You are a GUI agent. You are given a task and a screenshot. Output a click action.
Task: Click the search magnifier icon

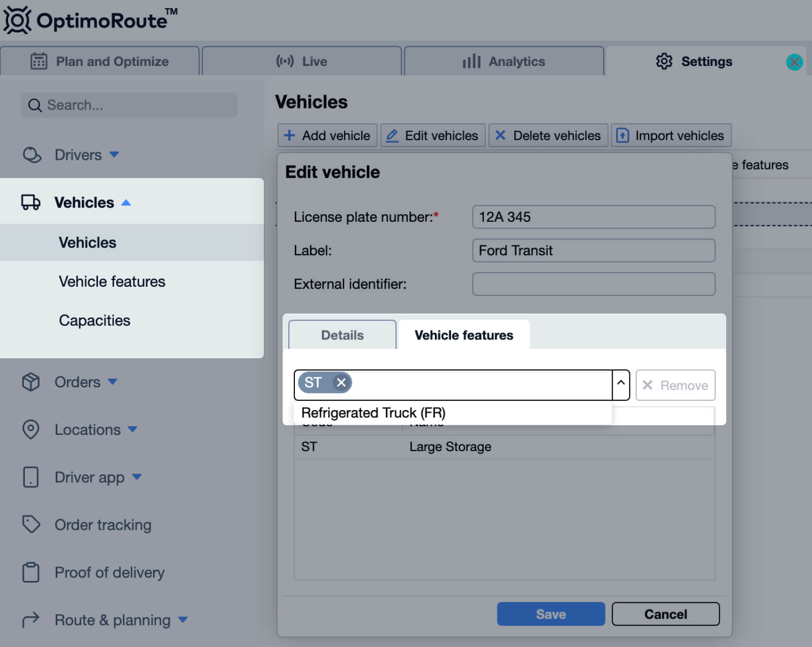(35, 106)
